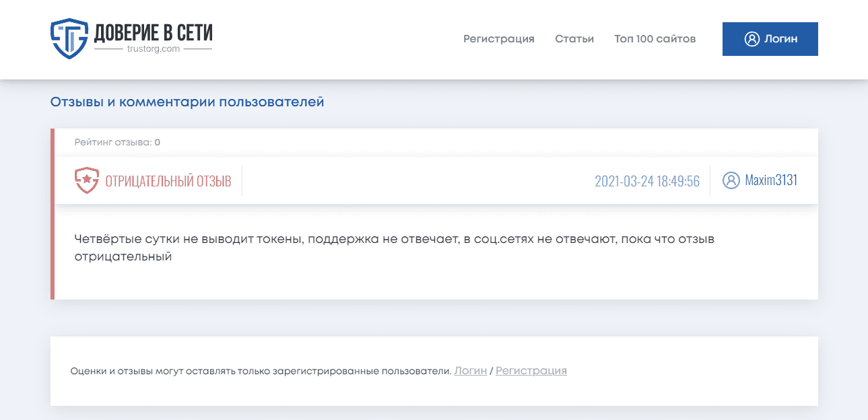
Task: Click the Trustorg shield logo icon
Action: tap(69, 38)
